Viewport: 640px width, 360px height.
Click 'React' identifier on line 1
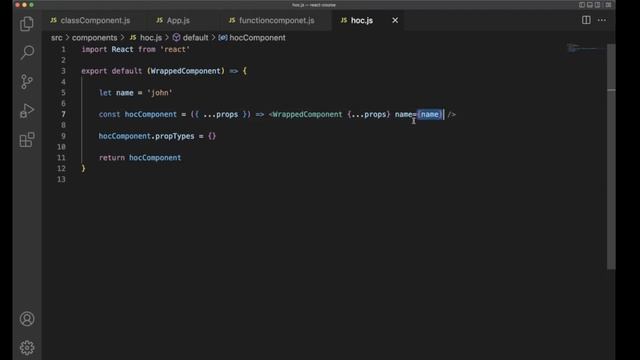122,49
